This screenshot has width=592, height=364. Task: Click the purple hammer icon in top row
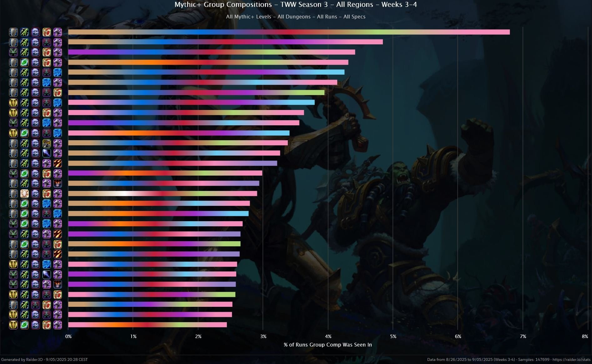pyautogui.click(x=58, y=32)
